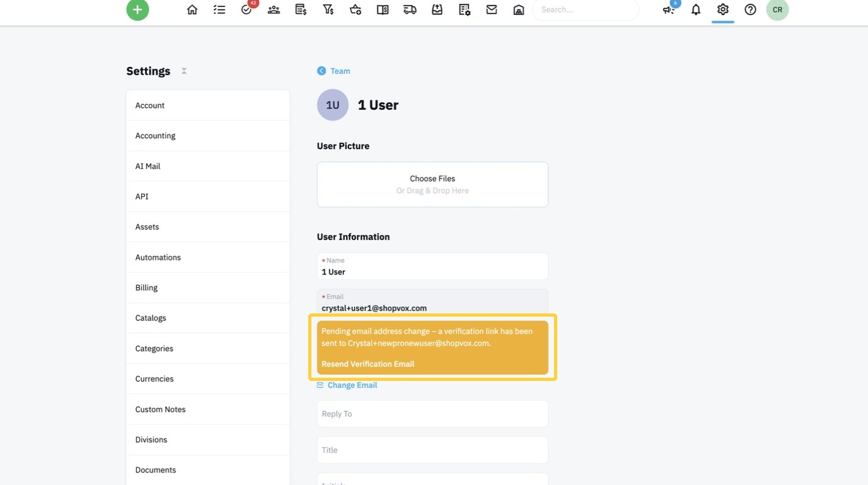Open Assets settings section

208,226
